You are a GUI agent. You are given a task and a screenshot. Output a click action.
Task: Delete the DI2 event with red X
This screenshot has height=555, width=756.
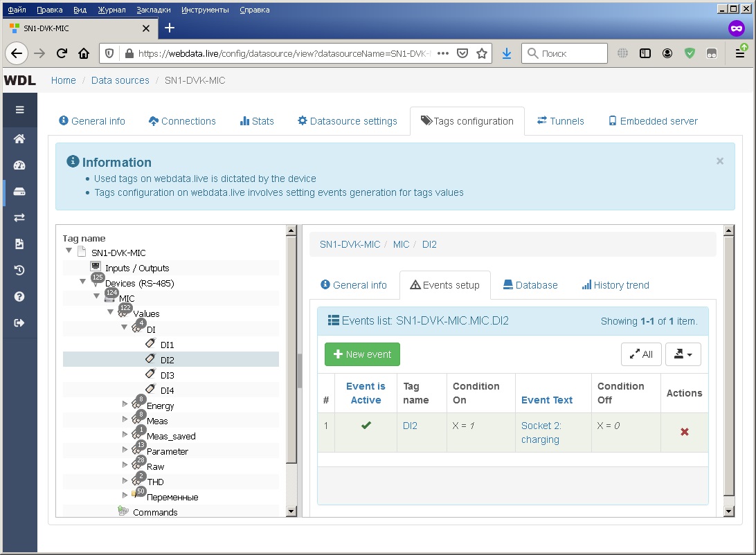[x=684, y=432]
